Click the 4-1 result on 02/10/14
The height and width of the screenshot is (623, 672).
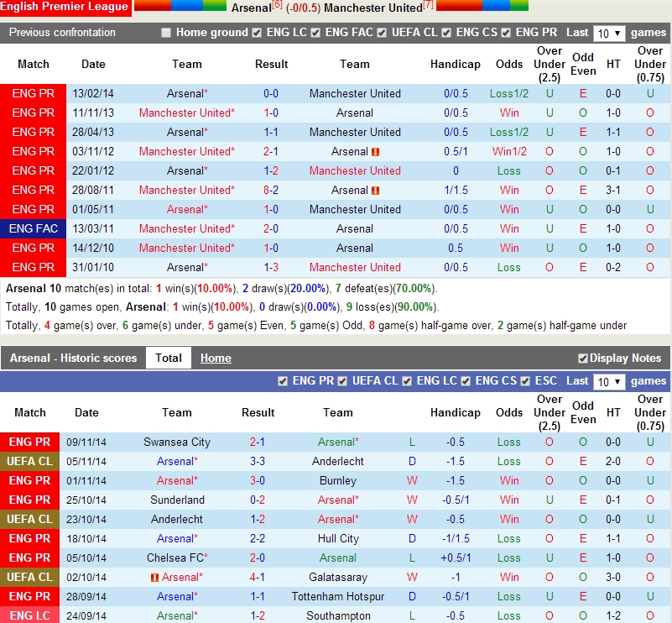click(258, 577)
